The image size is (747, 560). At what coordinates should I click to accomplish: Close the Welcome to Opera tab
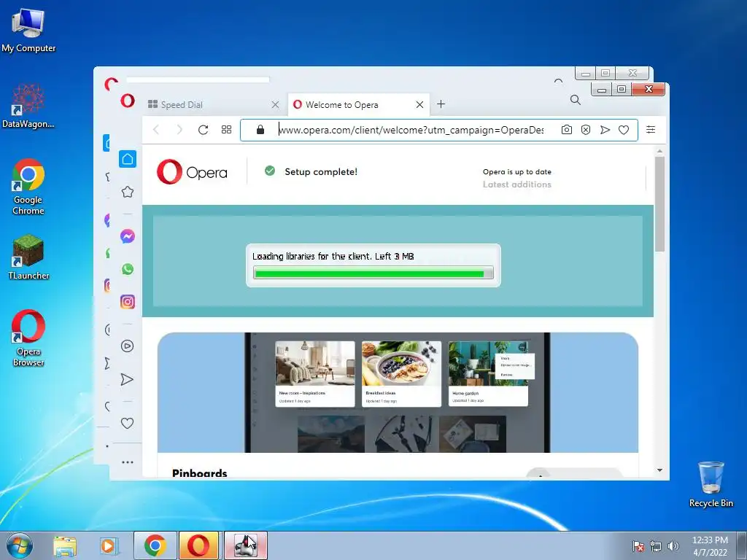pyautogui.click(x=419, y=105)
